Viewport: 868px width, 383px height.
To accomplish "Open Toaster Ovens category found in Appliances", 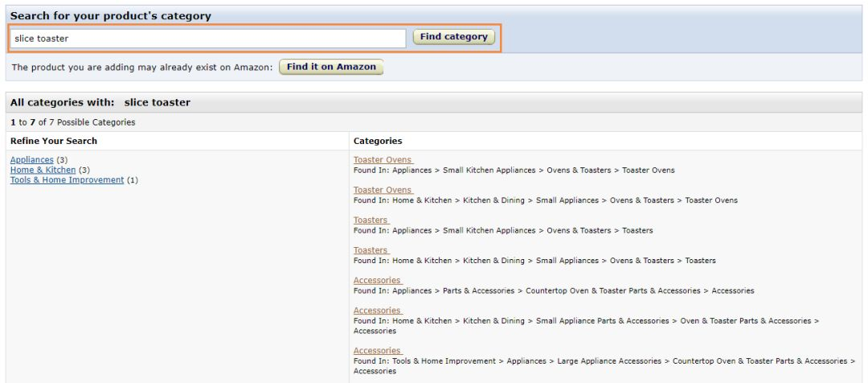I will click(383, 160).
